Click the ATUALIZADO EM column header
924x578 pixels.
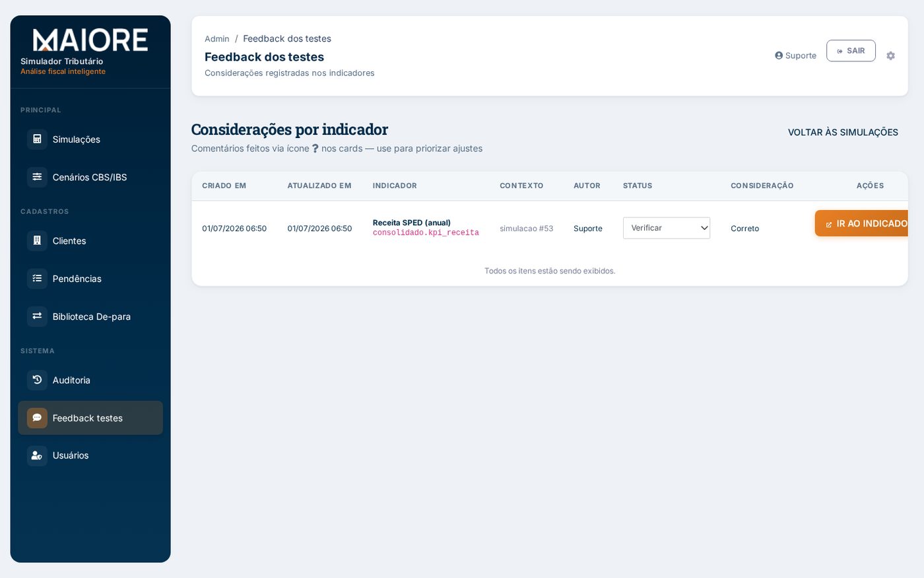[x=319, y=186]
